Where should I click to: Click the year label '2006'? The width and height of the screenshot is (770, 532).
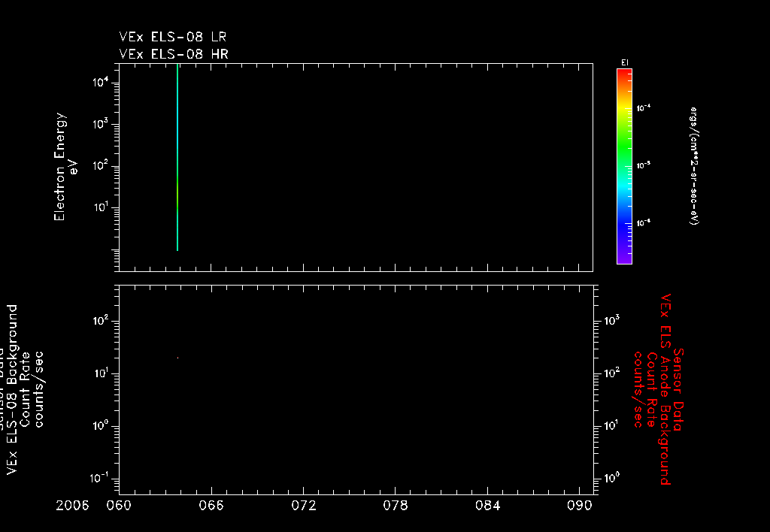[x=72, y=506]
